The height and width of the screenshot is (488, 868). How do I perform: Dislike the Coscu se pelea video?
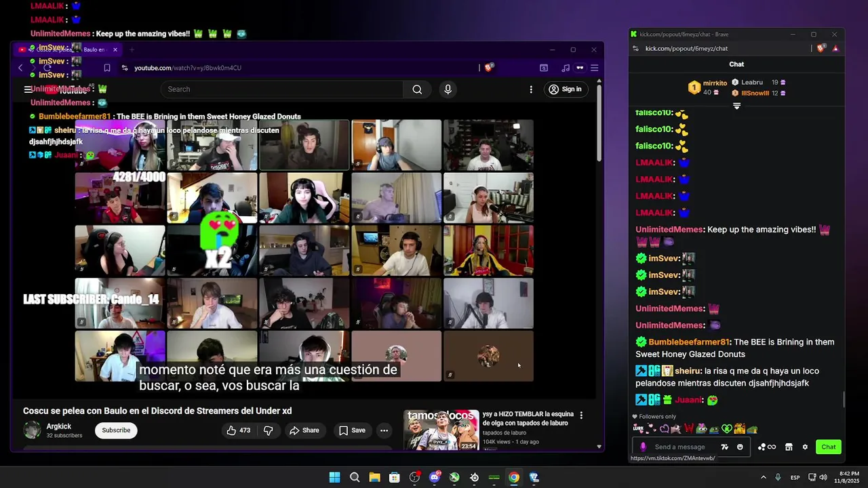tap(268, 430)
